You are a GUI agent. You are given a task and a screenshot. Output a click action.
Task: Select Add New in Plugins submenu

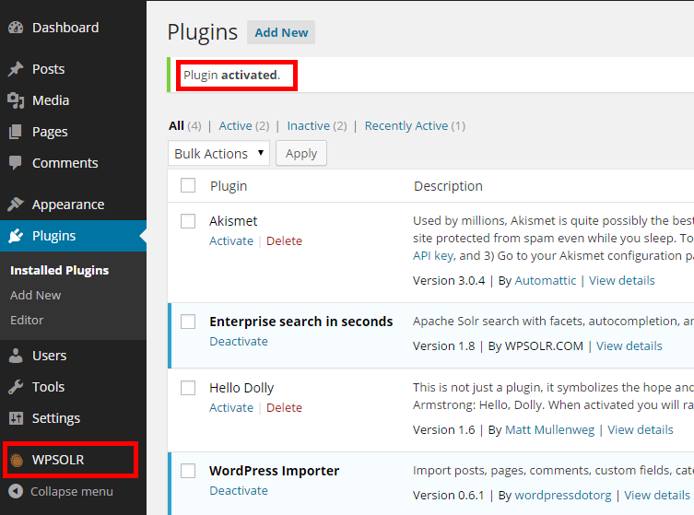[35, 295]
